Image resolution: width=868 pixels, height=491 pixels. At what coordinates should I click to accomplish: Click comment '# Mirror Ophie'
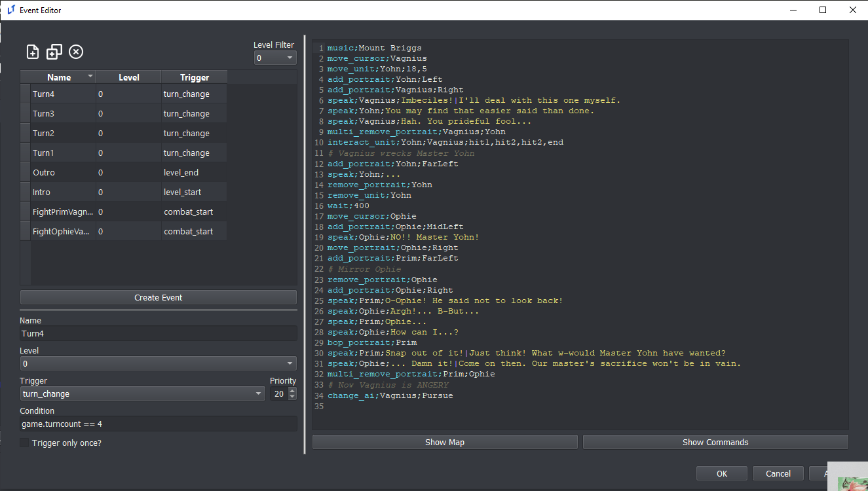click(364, 269)
